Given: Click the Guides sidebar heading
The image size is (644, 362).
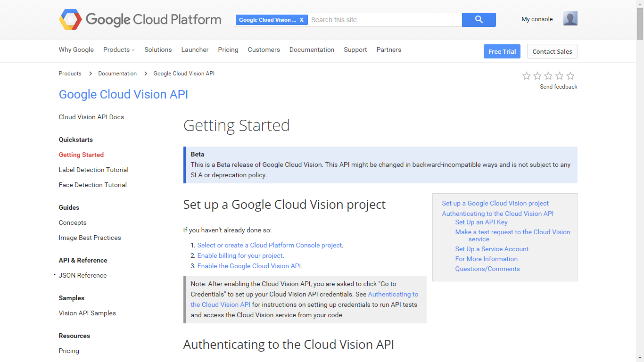Looking at the screenshot, I should 69,207.
